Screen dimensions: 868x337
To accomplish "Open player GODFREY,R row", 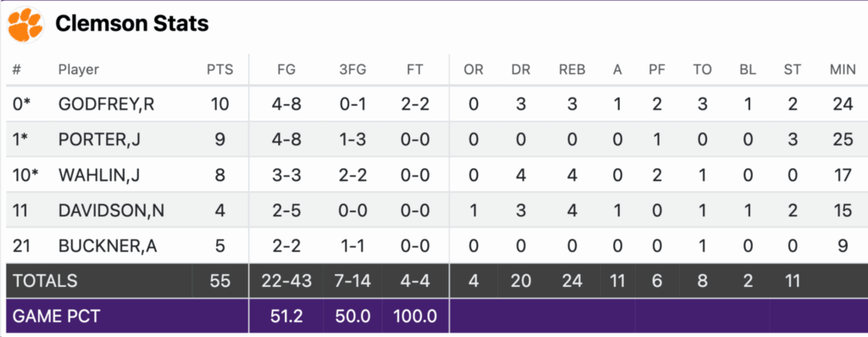I will click(x=434, y=104).
